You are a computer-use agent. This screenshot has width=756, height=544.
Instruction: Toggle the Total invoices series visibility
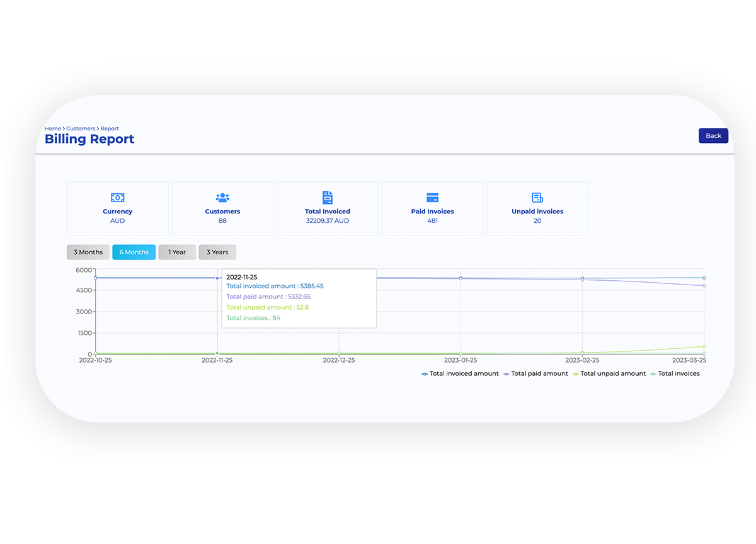[x=678, y=373]
